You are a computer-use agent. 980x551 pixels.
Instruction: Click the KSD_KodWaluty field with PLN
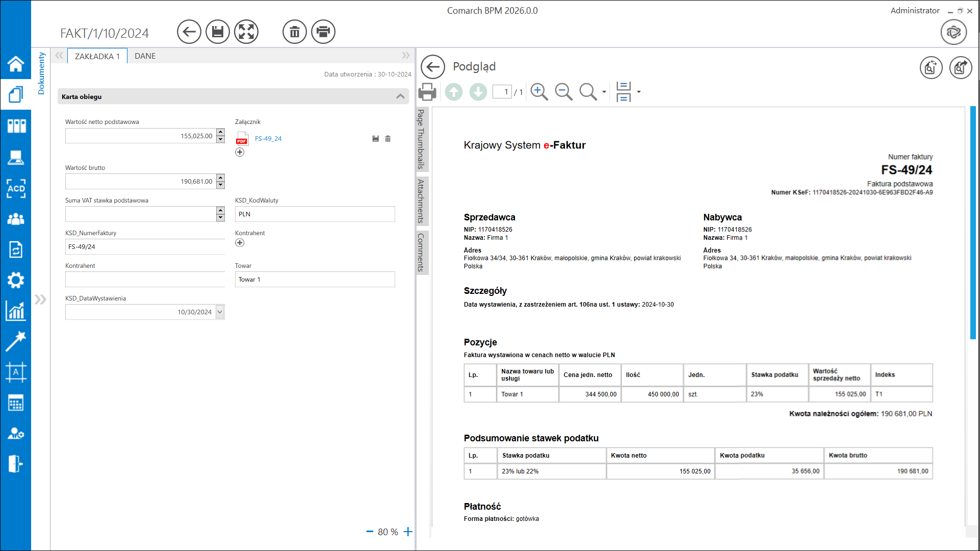tap(315, 214)
